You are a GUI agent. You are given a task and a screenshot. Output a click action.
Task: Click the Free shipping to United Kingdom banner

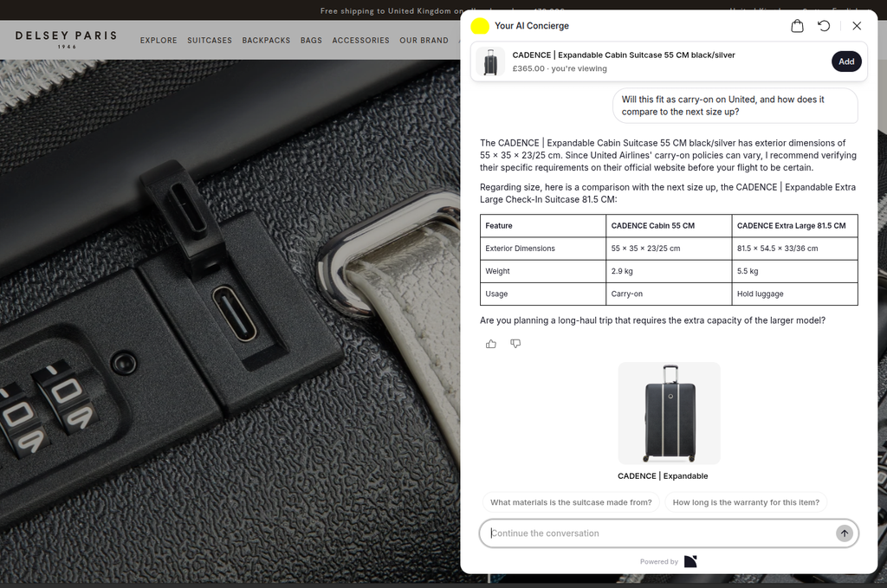[x=391, y=10]
